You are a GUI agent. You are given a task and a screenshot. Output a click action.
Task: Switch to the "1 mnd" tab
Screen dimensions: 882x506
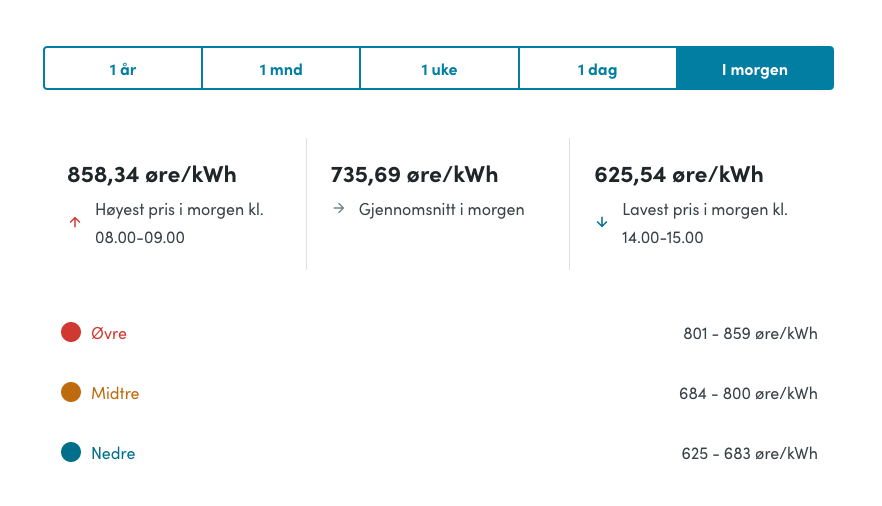pos(281,69)
